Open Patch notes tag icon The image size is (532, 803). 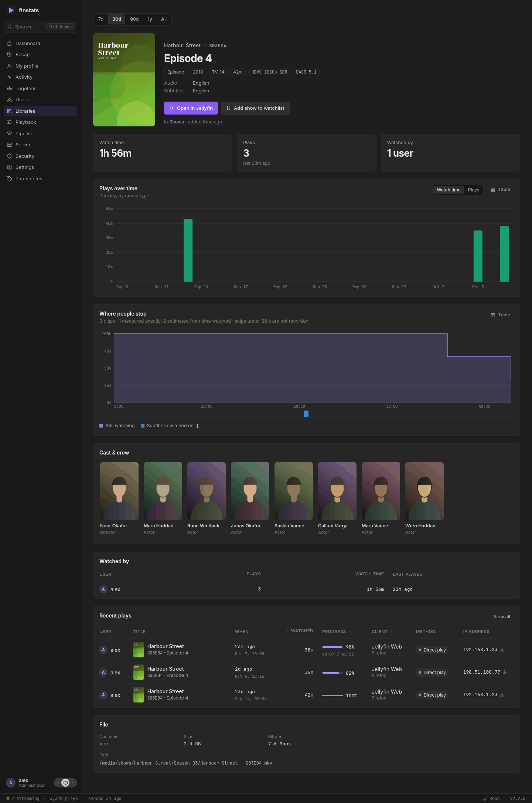(10, 178)
